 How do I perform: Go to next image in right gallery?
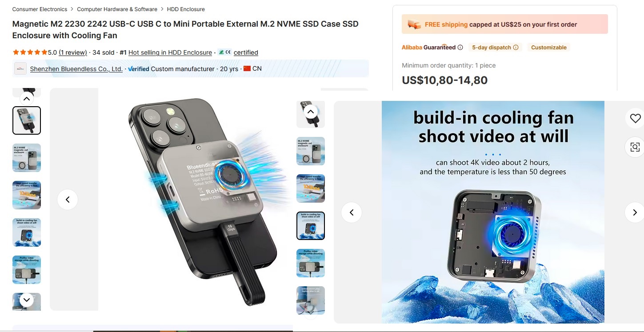pos(634,212)
